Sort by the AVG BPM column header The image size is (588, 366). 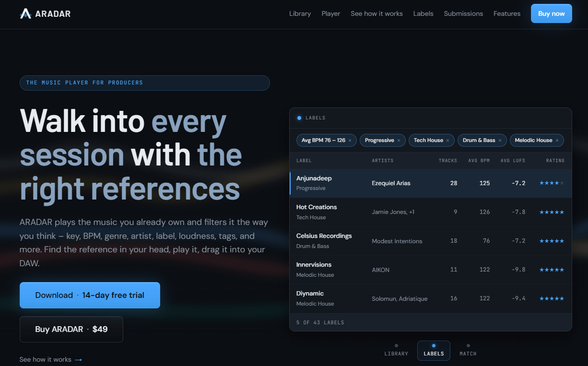[479, 161]
